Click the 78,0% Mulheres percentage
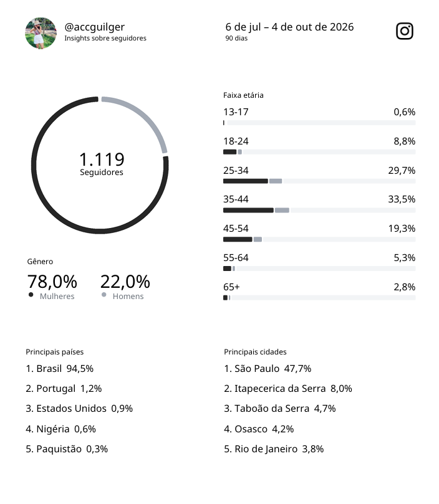Screen dimensions: 439x504 [52, 282]
